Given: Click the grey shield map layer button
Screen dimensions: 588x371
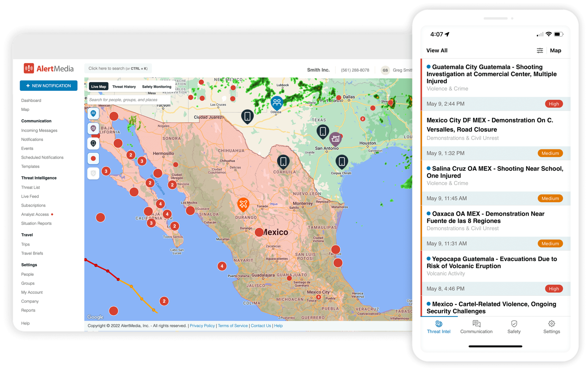Looking at the screenshot, I should [93, 173].
